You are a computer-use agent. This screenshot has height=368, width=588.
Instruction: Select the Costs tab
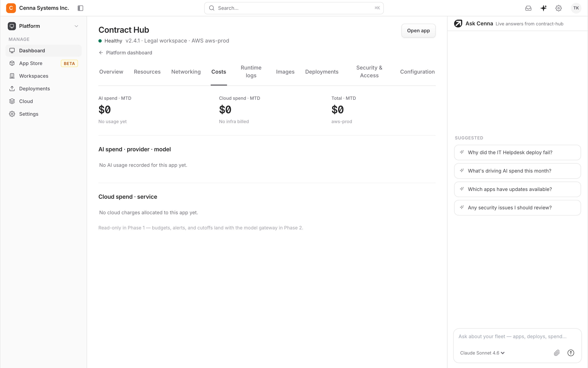(x=219, y=72)
